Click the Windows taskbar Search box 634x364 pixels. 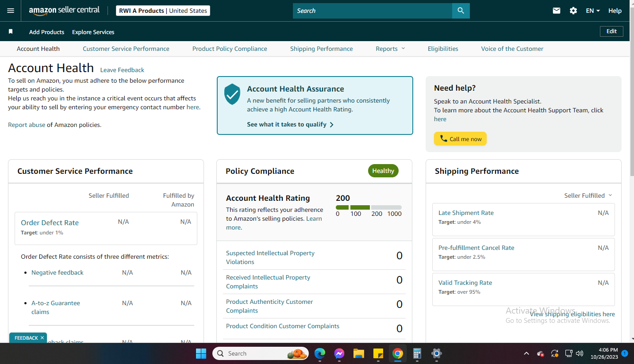point(261,353)
